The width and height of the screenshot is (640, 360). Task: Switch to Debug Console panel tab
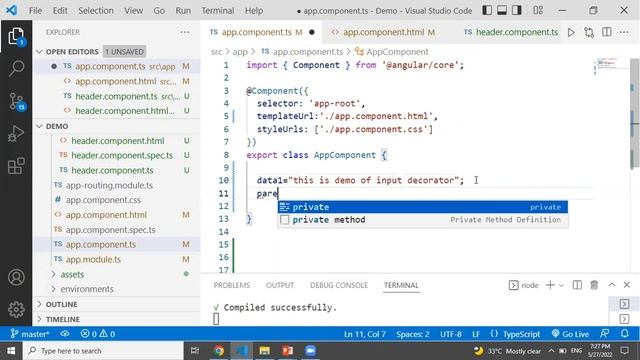tap(339, 285)
